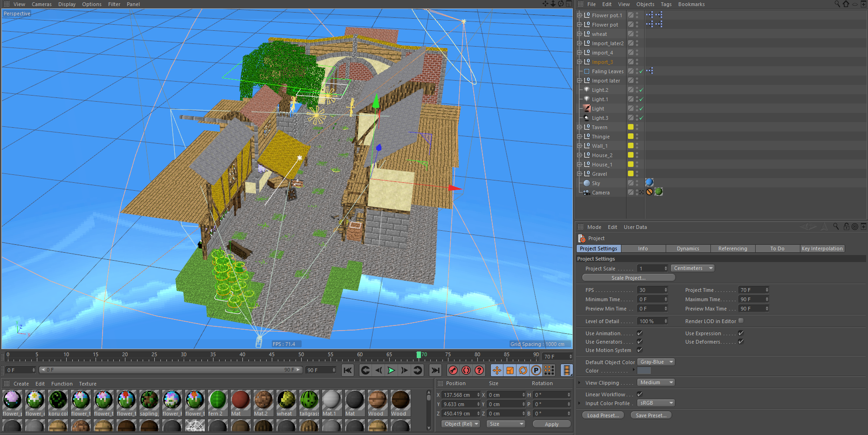Expand the View Clipping disclosure triangle
This screenshot has width=868, height=435.
pos(579,383)
